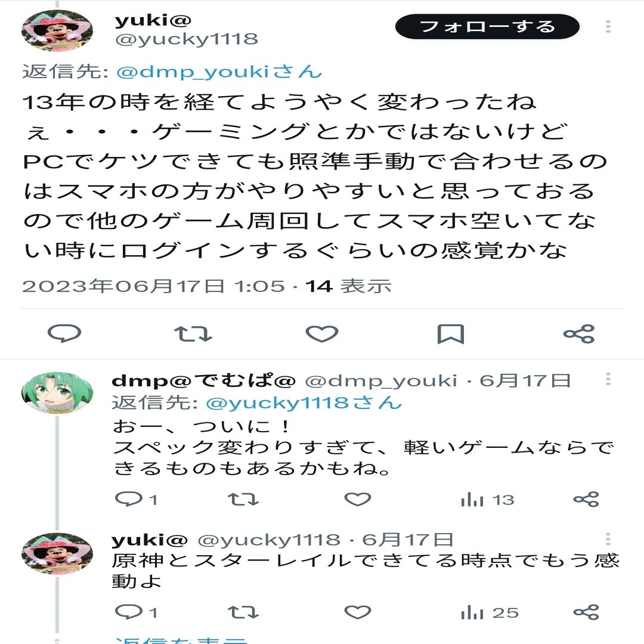Open more options on dmp@でむぱ@ reply
The width and height of the screenshot is (644, 644).
pyautogui.click(x=608, y=379)
